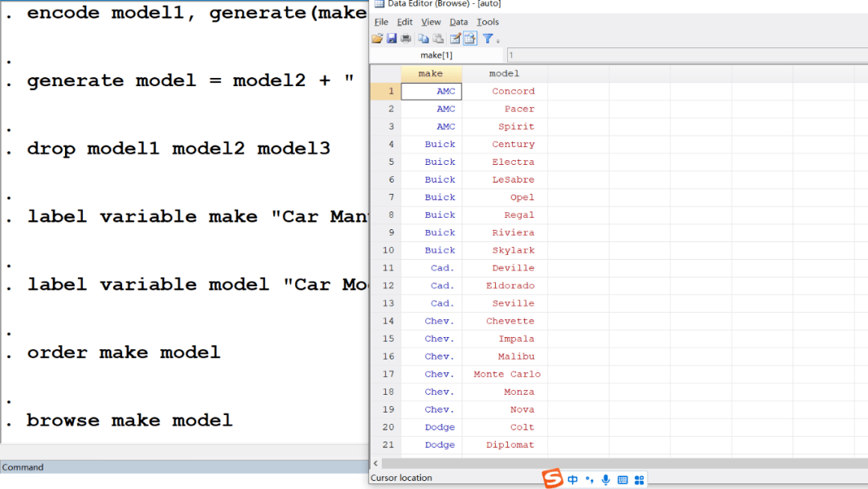
Task: Click the Command panel header
Action: click(x=184, y=466)
